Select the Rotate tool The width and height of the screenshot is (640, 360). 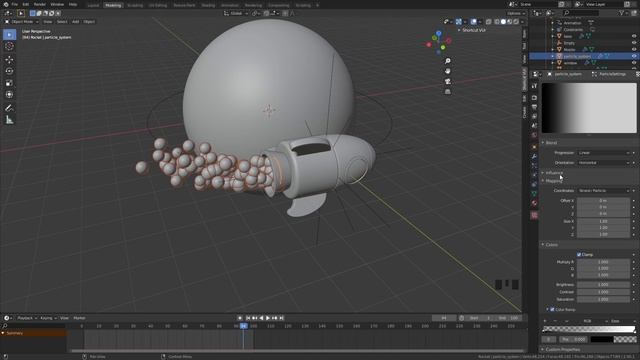tap(9, 71)
